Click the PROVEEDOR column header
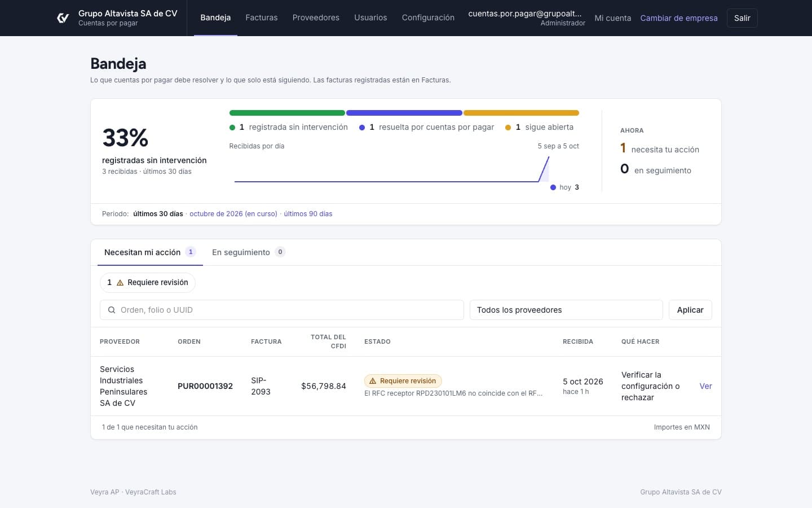 [120, 341]
